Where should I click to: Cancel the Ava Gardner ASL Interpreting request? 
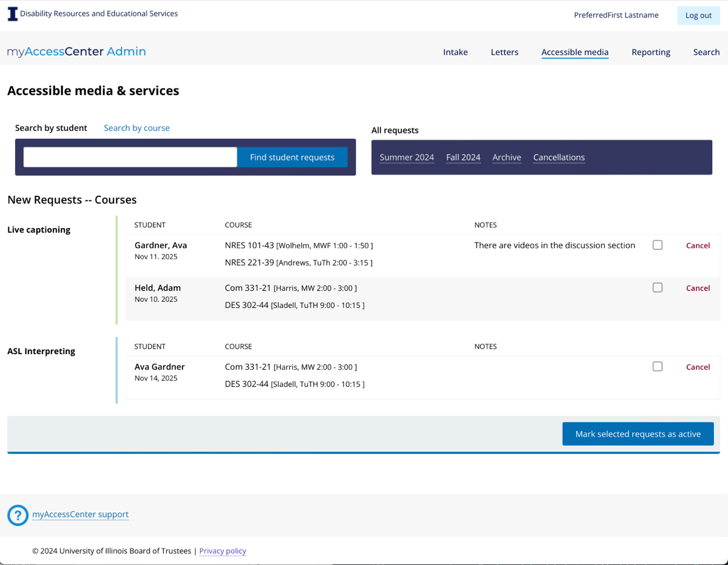coord(698,367)
